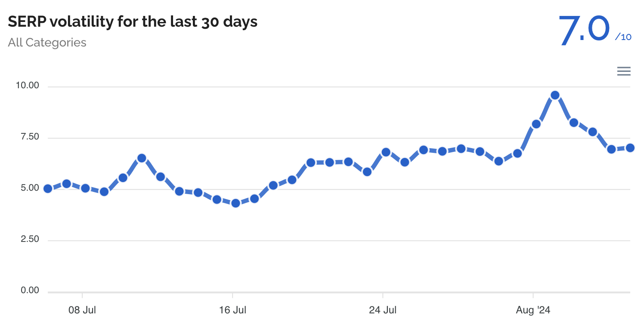Click the mid-July peak point near 6.5
This screenshot has width=644, height=328.
click(x=142, y=158)
